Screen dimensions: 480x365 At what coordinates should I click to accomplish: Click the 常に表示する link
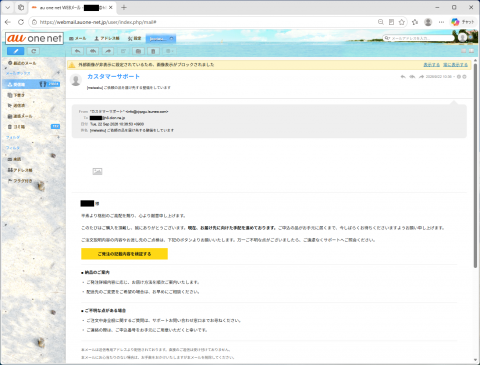coord(455,65)
